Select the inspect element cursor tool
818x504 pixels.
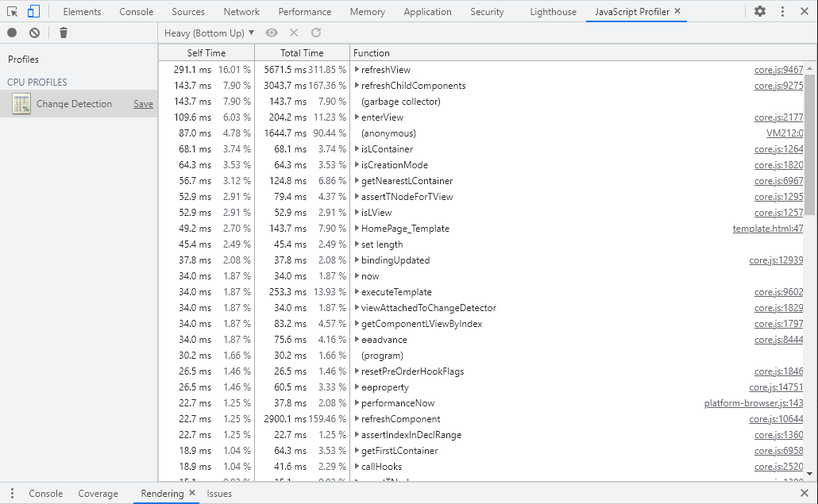(12, 11)
